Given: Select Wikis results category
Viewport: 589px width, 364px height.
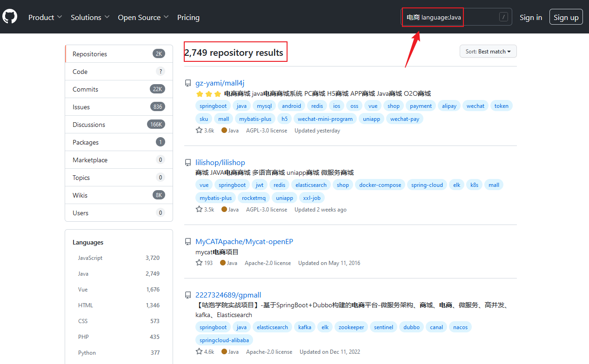Looking at the screenshot, I should [119, 195].
